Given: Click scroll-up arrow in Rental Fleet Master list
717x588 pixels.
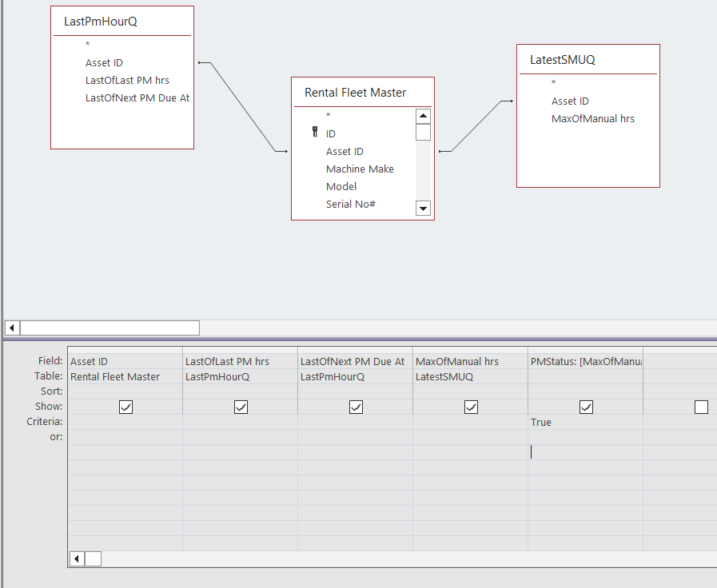Looking at the screenshot, I should click(x=423, y=115).
